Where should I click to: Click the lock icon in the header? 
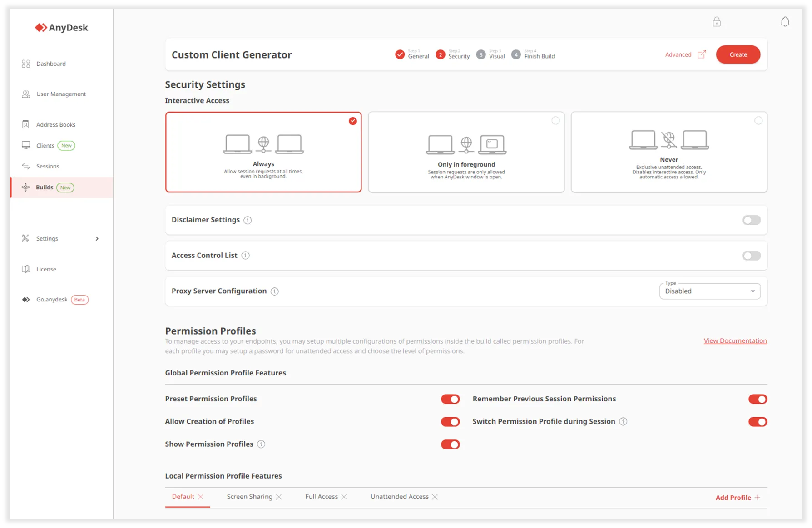coord(716,22)
